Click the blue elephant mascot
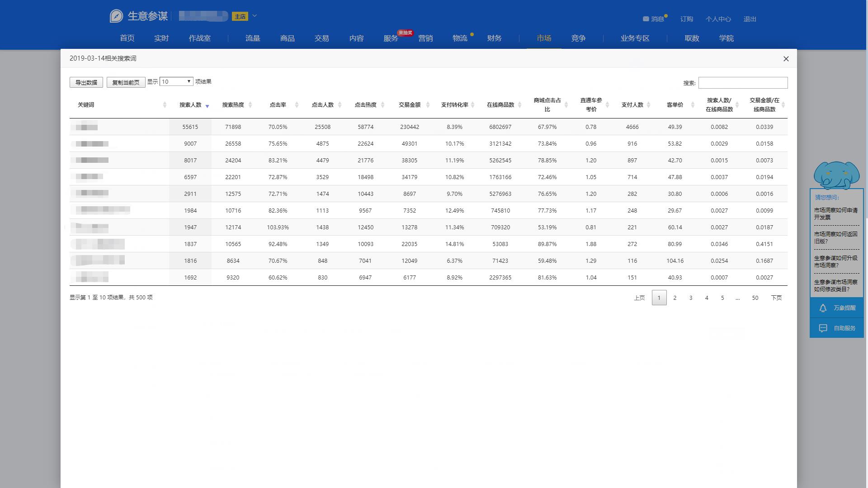868x488 pixels. [x=836, y=175]
